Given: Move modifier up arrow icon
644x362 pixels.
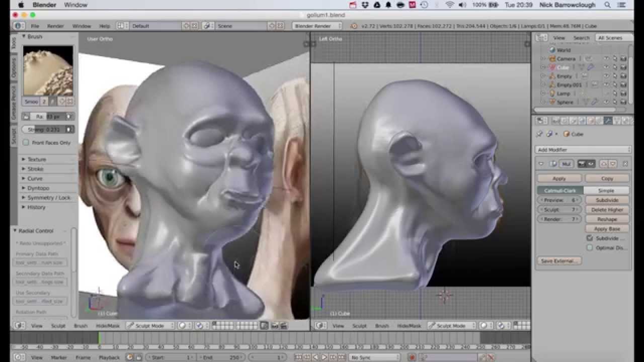Looking at the screenshot, I should click(604, 164).
